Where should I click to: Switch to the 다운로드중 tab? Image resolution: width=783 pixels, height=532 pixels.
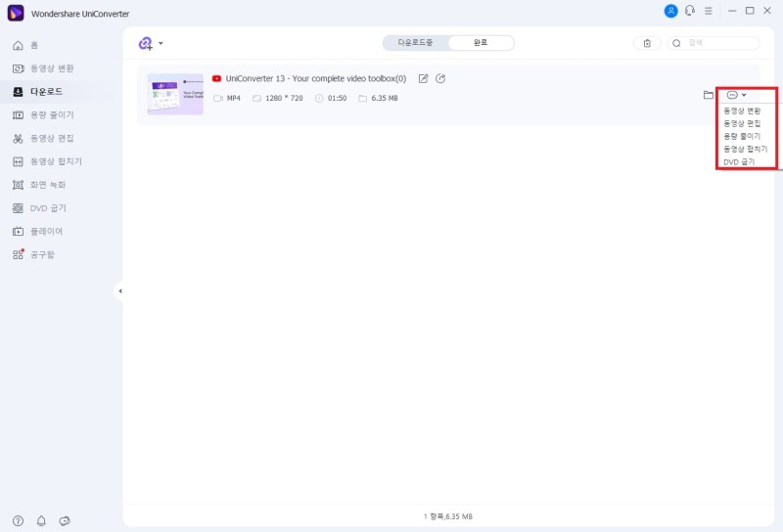pyautogui.click(x=415, y=43)
